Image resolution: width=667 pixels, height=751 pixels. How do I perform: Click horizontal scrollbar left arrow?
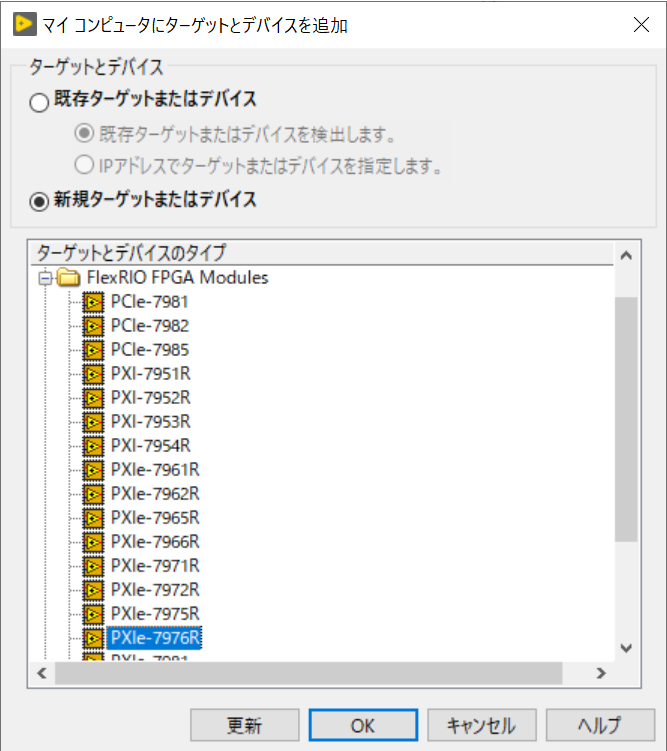(42, 673)
